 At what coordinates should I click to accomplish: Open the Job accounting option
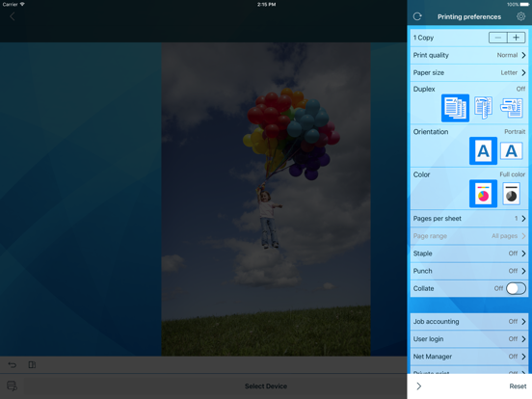pos(469,321)
